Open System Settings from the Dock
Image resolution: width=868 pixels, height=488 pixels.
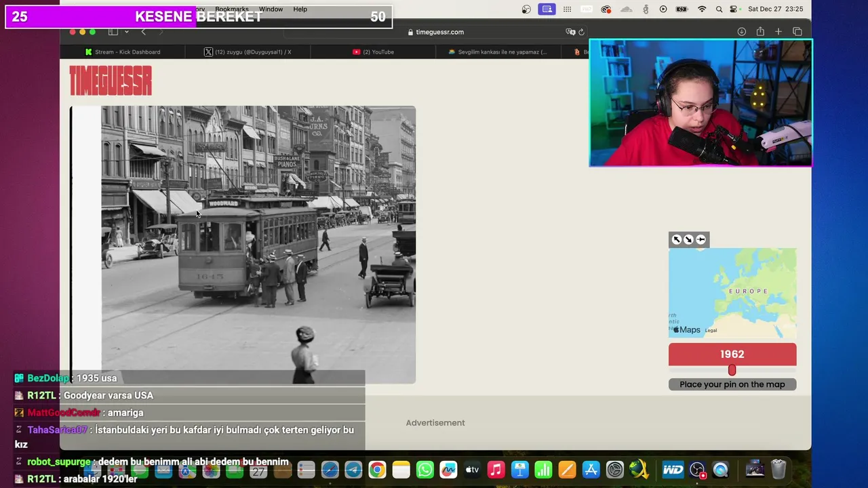[x=614, y=469]
